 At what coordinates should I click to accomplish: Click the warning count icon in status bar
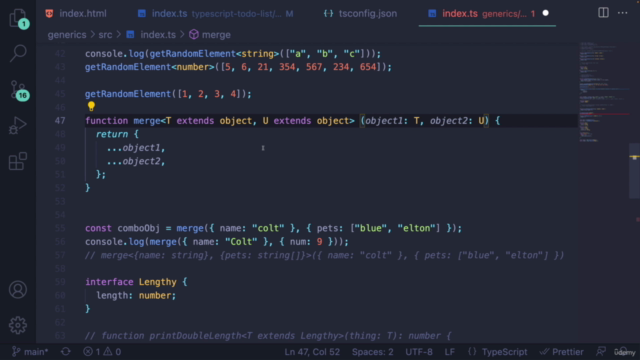pos(108,351)
